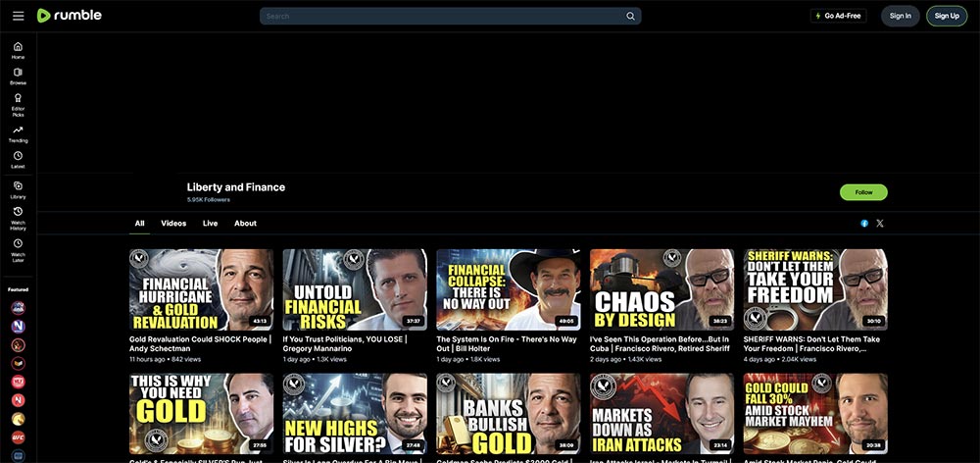980x463 pixels.
Task: Open Editor Picks in the sidebar
Action: [x=18, y=105]
